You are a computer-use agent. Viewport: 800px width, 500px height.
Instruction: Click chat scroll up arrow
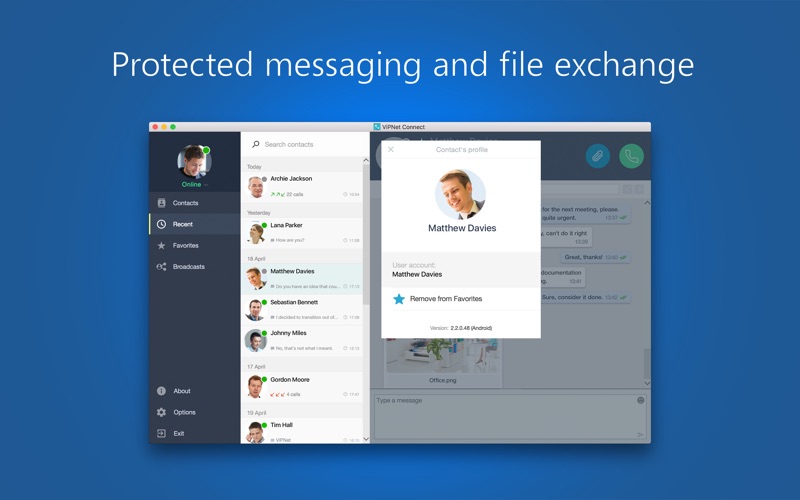point(647,203)
